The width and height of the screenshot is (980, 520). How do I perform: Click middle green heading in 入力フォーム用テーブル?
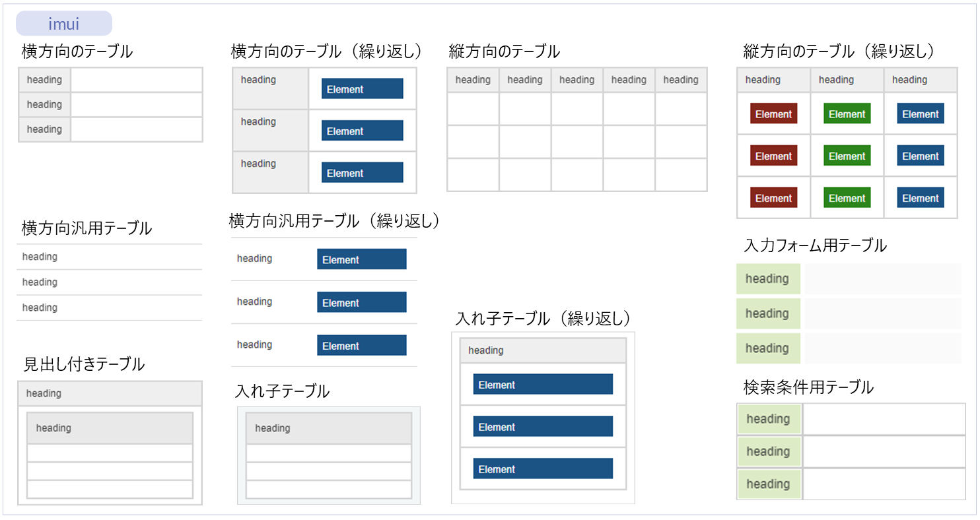click(767, 313)
